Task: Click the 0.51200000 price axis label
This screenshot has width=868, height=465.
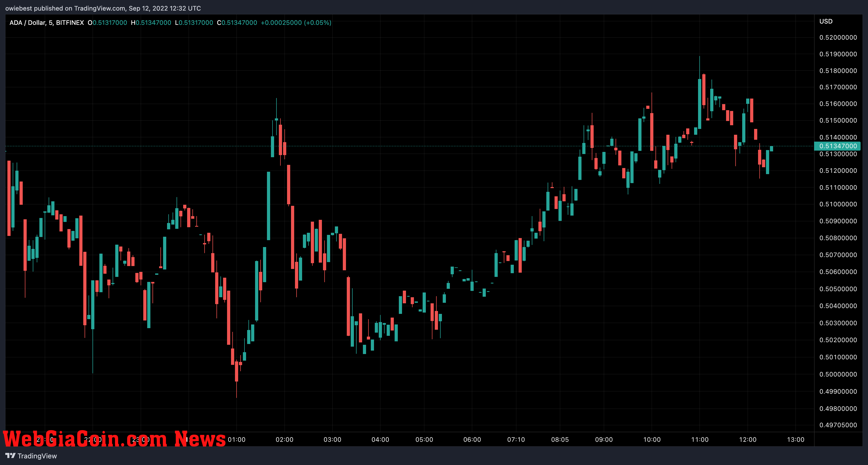Action: (838, 171)
